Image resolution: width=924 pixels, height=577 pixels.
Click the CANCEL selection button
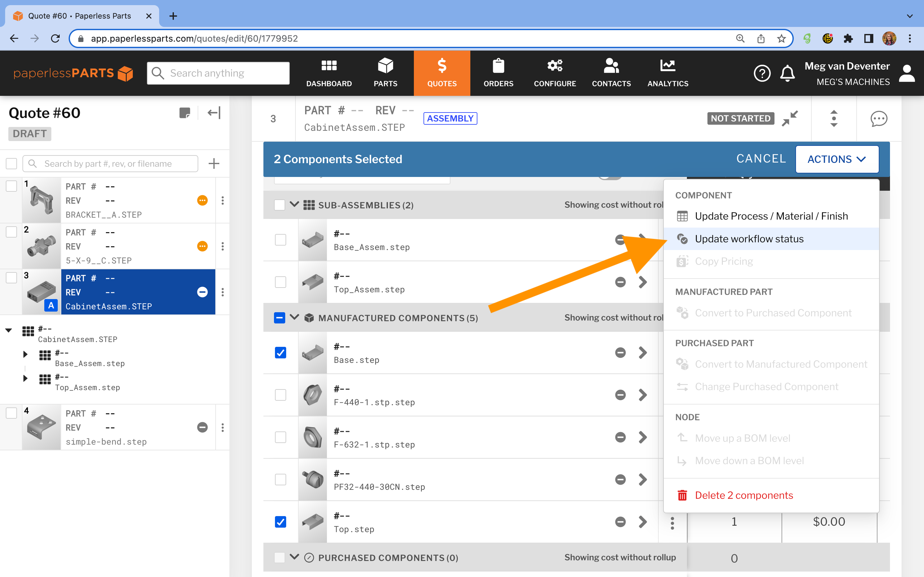click(761, 159)
